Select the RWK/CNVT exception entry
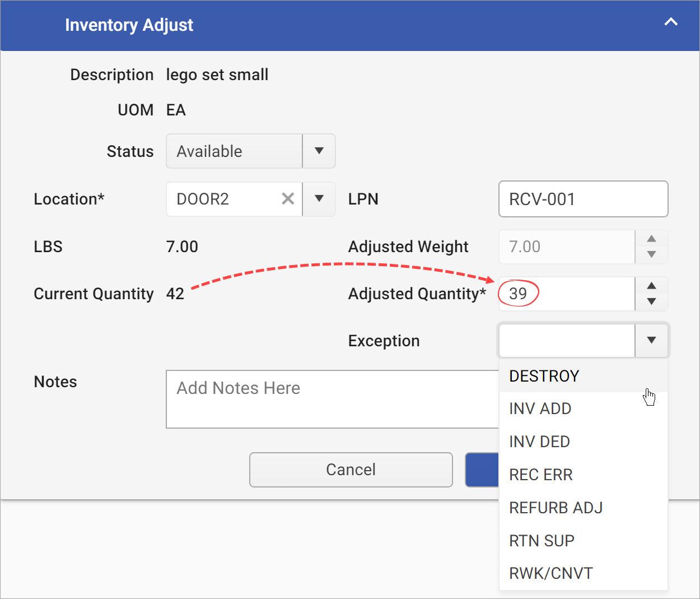The image size is (700, 599). click(x=550, y=573)
